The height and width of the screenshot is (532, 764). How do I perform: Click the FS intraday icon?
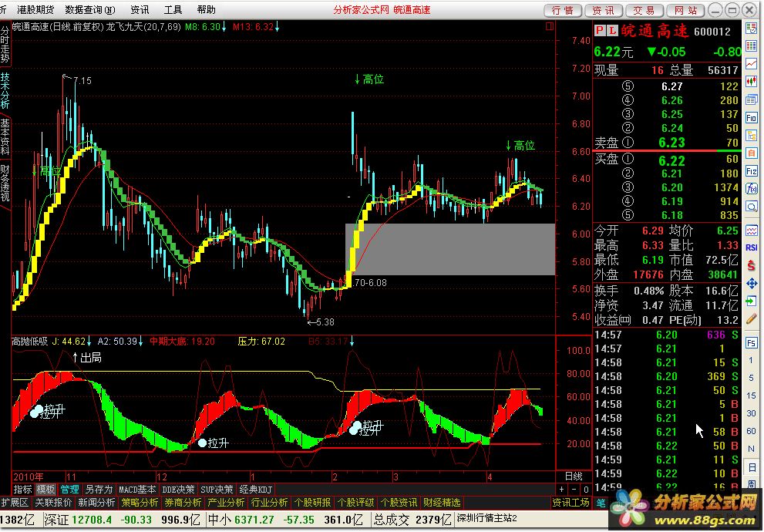tap(752, 342)
